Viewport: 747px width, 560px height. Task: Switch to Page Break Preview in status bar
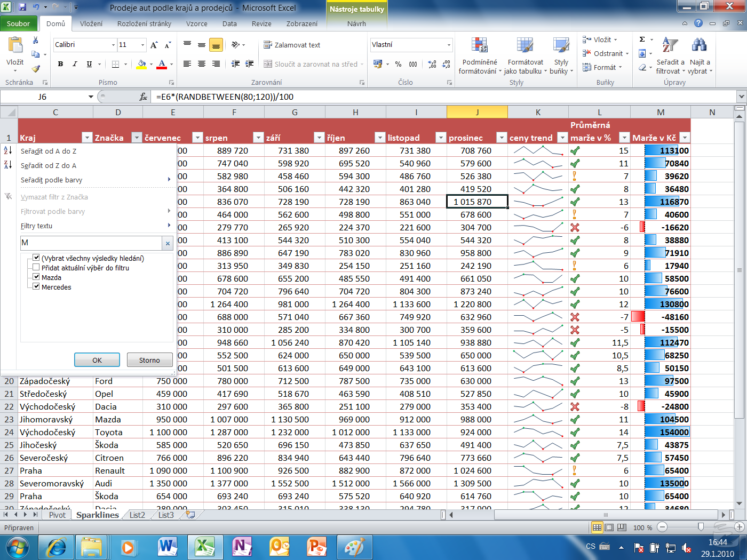(x=622, y=527)
